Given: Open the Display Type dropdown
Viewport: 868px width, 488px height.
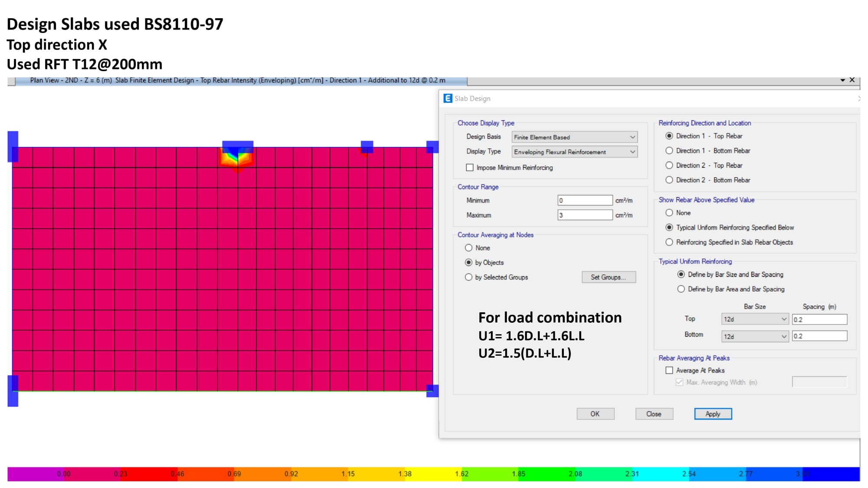Looking at the screenshot, I should click(574, 152).
